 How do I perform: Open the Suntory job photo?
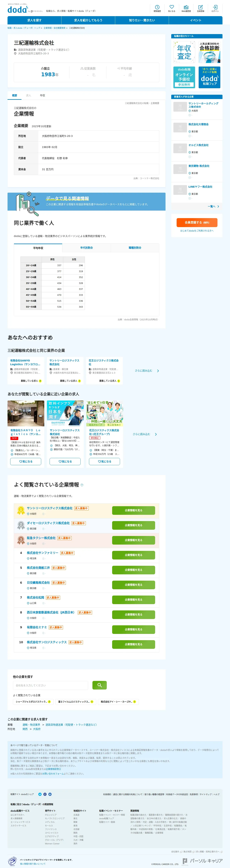pyautogui.click(x=65, y=413)
